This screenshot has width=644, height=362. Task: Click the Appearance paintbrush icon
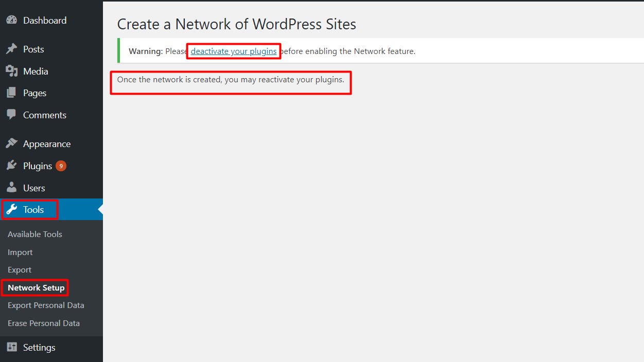click(11, 143)
